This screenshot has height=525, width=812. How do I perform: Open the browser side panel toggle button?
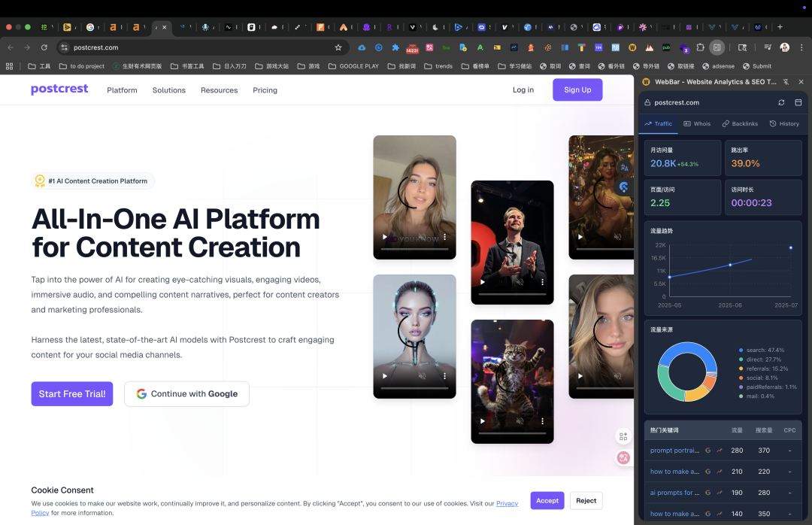(x=717, y=47)
